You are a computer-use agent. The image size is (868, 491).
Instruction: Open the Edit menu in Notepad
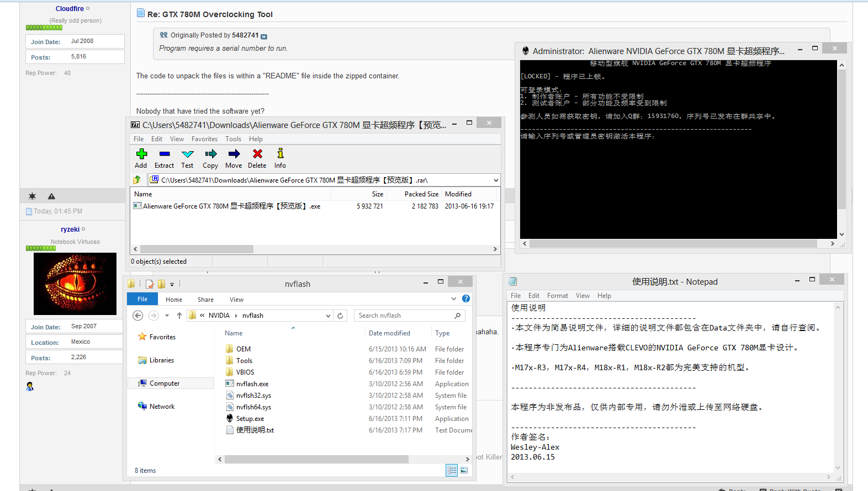pos(534,296)
